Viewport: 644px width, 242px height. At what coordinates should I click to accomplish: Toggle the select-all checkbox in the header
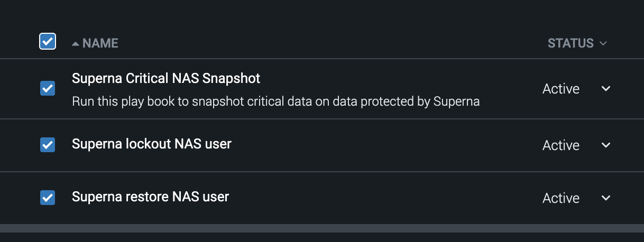tap(48, 41)
